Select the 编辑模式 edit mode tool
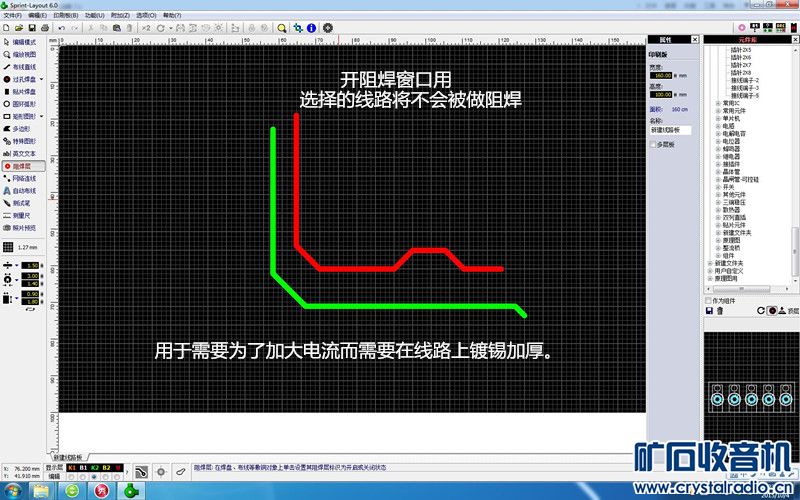Viewport: 800px width, 500px height. click(20, 42)
